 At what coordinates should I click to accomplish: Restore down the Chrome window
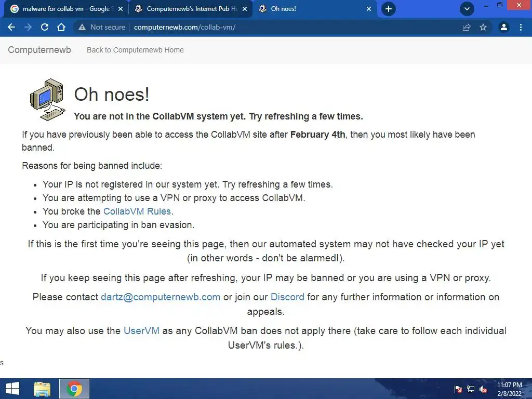click(x=499, y=5)
